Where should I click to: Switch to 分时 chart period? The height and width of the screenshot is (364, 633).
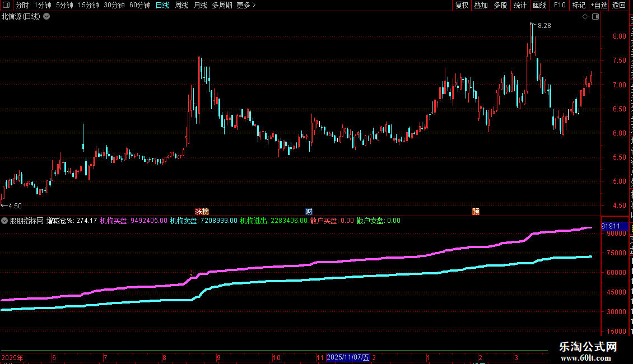tap(22, 5)
